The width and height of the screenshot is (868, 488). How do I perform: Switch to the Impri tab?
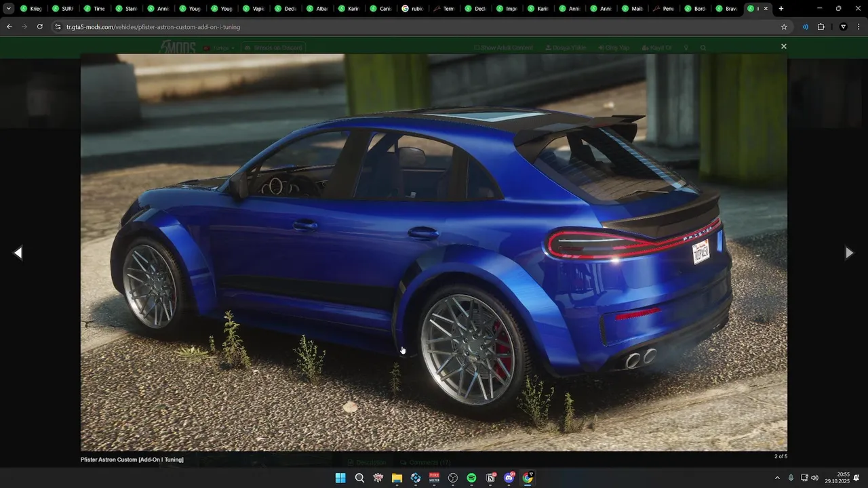click(507, 9)
